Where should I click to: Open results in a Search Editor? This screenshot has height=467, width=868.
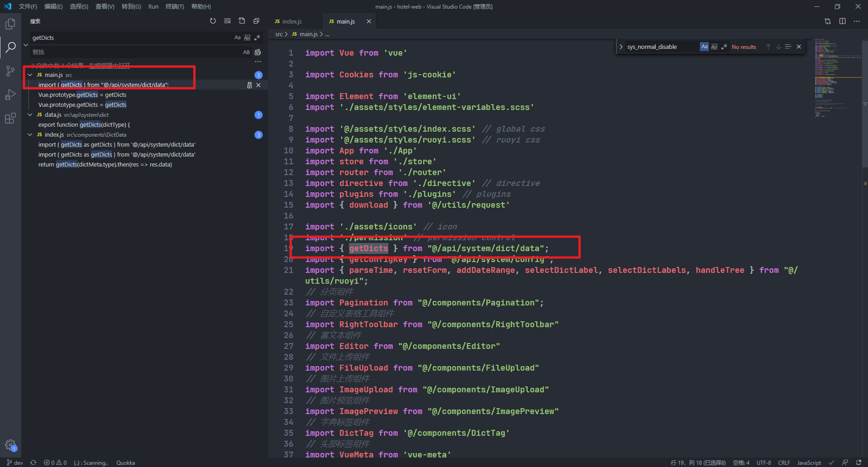(x=242, y=21)
